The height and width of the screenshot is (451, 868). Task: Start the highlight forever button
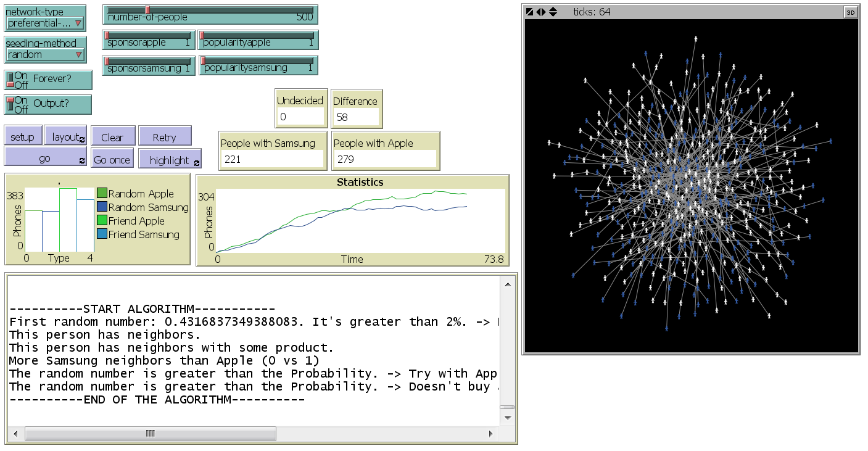(x=170, y=160)
